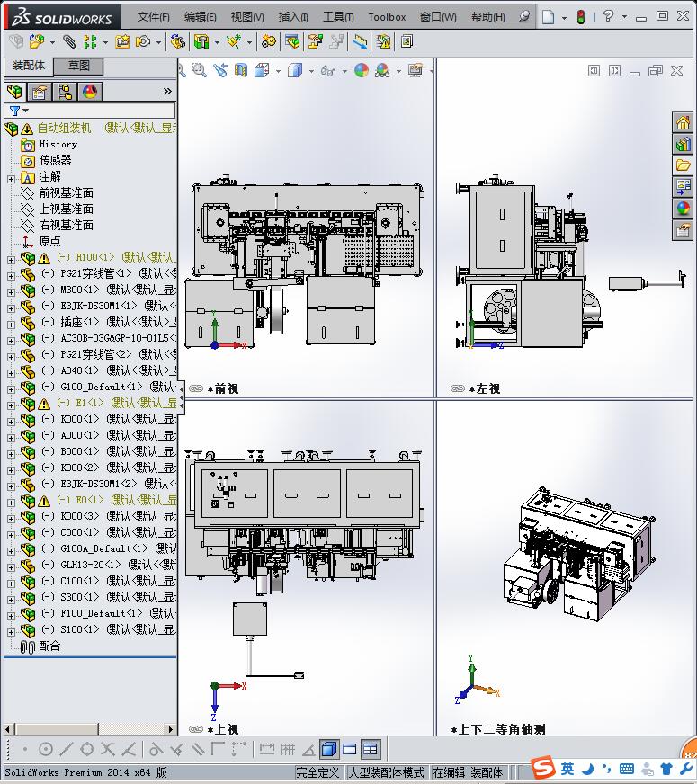Screen dimensions: 697x784
Task: Click the Show Hidden Components icon
Action: click(177, 41)
